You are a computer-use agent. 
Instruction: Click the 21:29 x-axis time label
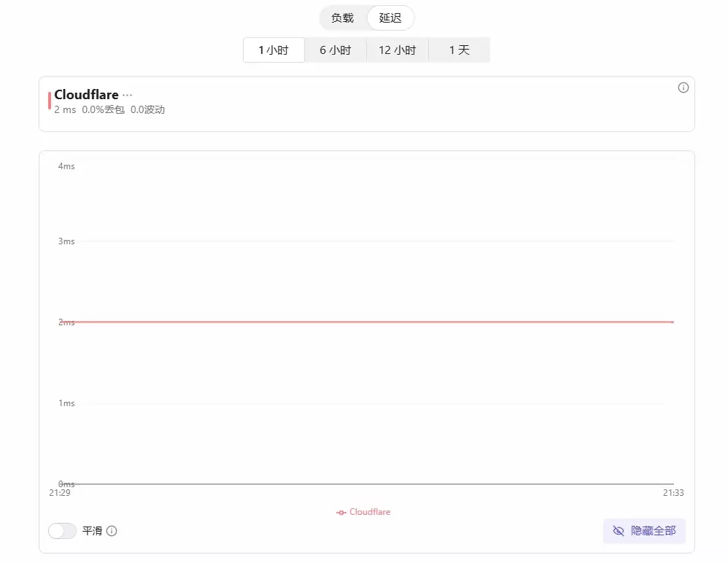60,493
